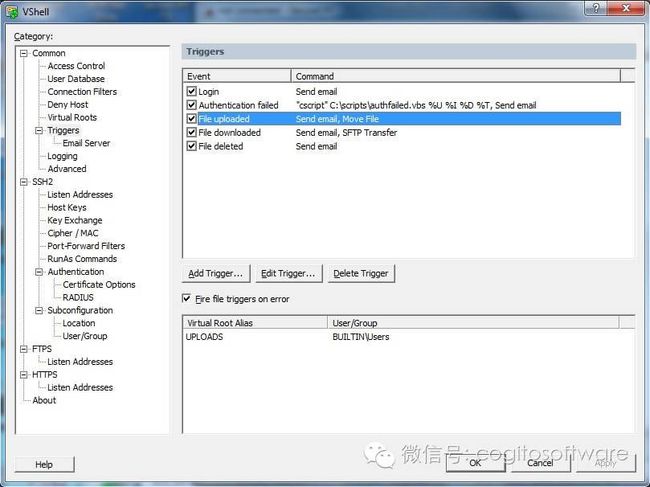The height and width of the screenshot is (487, 650).
Task: Select SSH2 tree label
Action: (x=43, y=182)
